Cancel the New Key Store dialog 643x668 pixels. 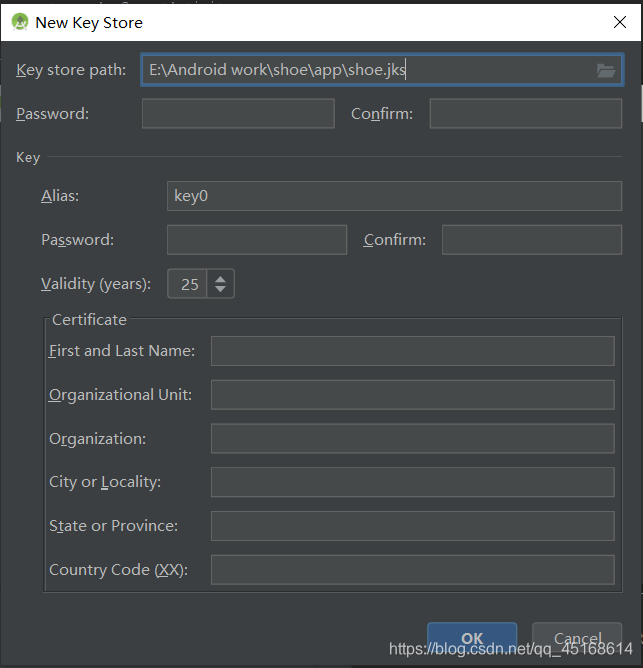click(577, 638)
